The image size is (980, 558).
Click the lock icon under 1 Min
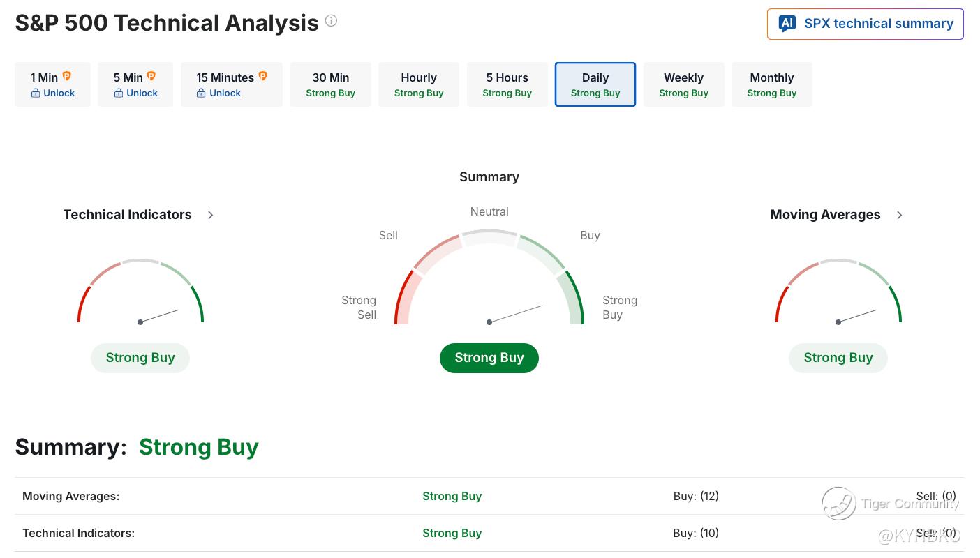36,93
